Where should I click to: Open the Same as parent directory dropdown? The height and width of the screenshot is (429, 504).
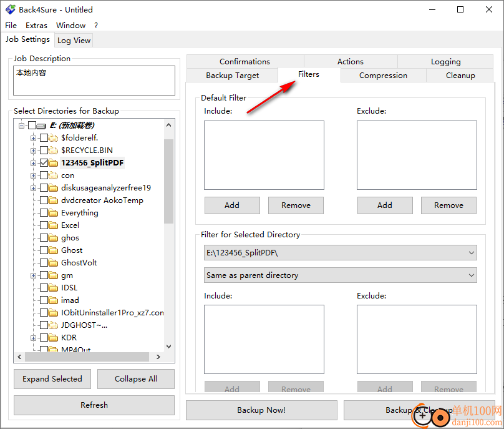[341, 275]
